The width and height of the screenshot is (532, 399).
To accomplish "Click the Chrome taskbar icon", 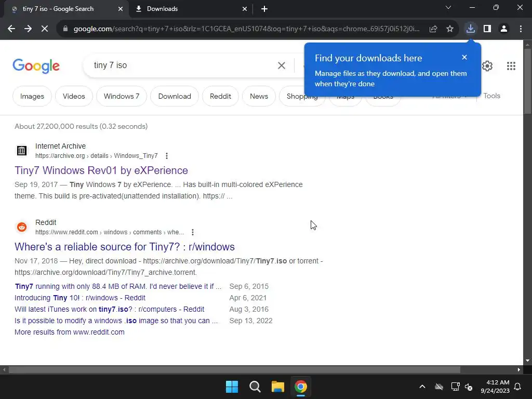I will (x=301, y=387).
